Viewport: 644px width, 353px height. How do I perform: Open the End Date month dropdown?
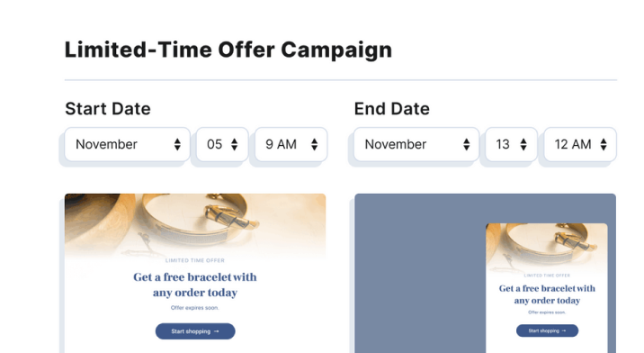416,144
